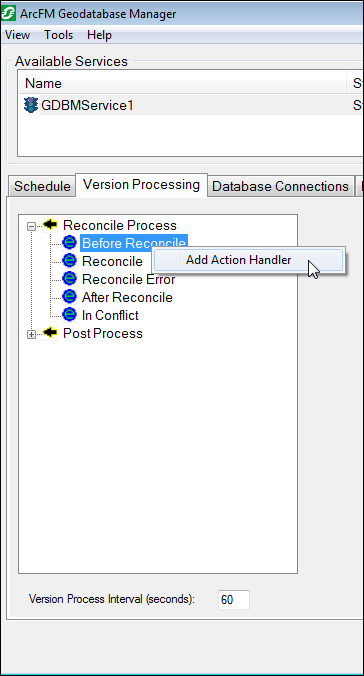Click the After Reconcile globe icon
Viewport: 364px width, 676px height.
point(69,297)
